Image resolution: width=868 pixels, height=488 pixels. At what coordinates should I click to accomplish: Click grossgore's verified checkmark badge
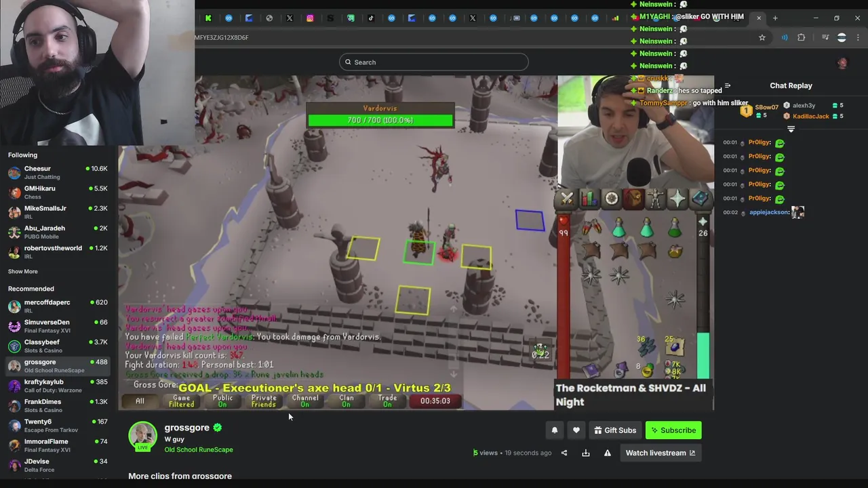[218, 428]
